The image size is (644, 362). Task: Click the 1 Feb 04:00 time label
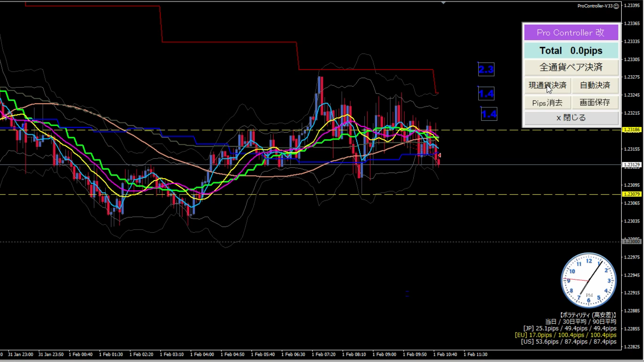[202, 355]
